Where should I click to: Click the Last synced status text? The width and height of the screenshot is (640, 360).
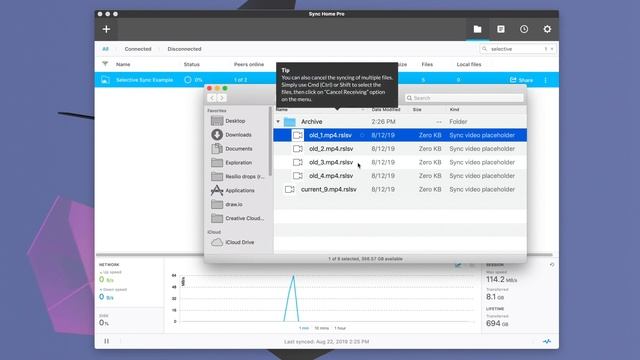coord(327,342)
